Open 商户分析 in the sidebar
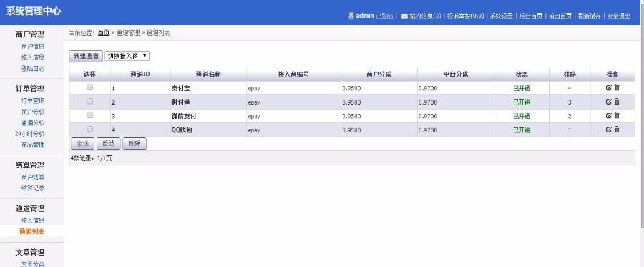644x267 pixels. point(33,112)
